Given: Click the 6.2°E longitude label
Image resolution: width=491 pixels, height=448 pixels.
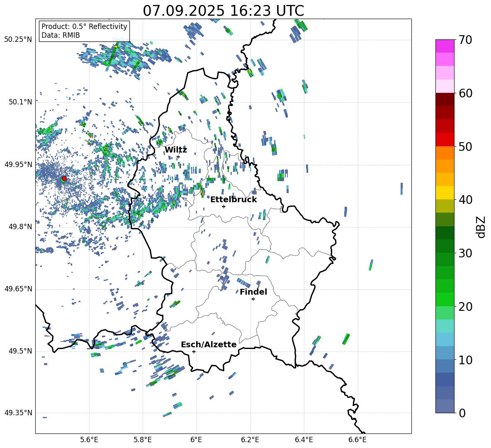Looking at the screenshot, I should click(250, 440).
